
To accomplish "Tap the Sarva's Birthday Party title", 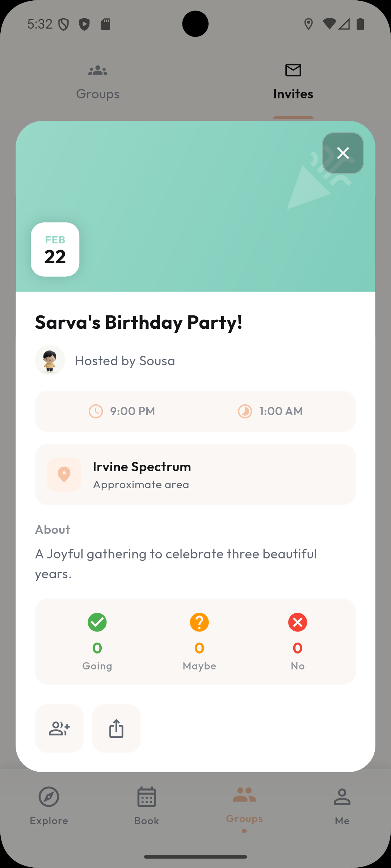I will (139, 322).
